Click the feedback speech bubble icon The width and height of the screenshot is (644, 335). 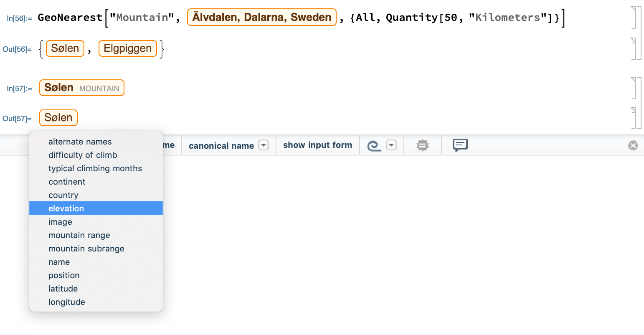coord(460,145)
